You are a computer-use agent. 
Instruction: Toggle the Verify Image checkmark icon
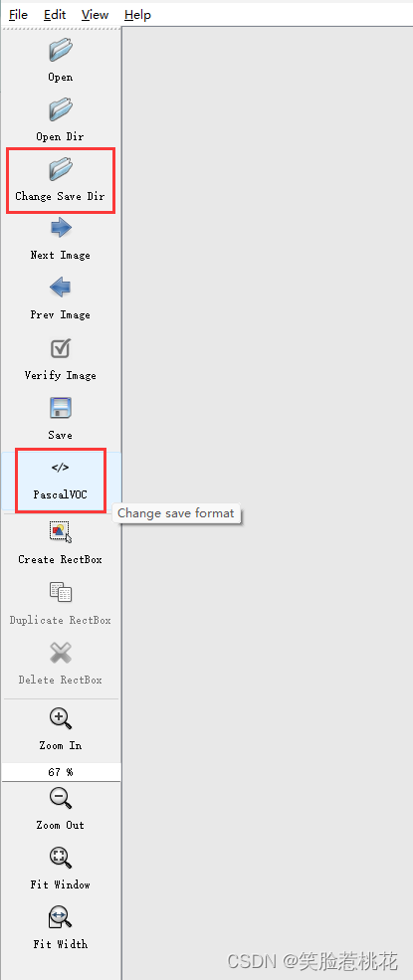(61, 348)
